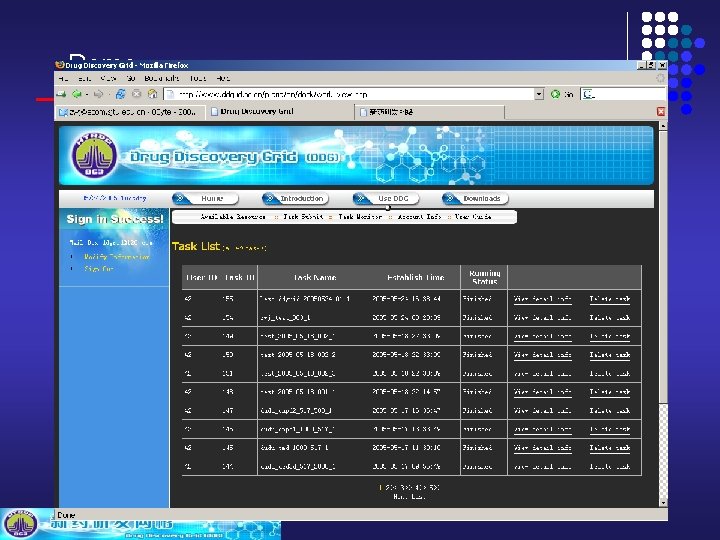Screen dimensions: 720x540
Task: Open the Tools menu
Action: point(198,79)
